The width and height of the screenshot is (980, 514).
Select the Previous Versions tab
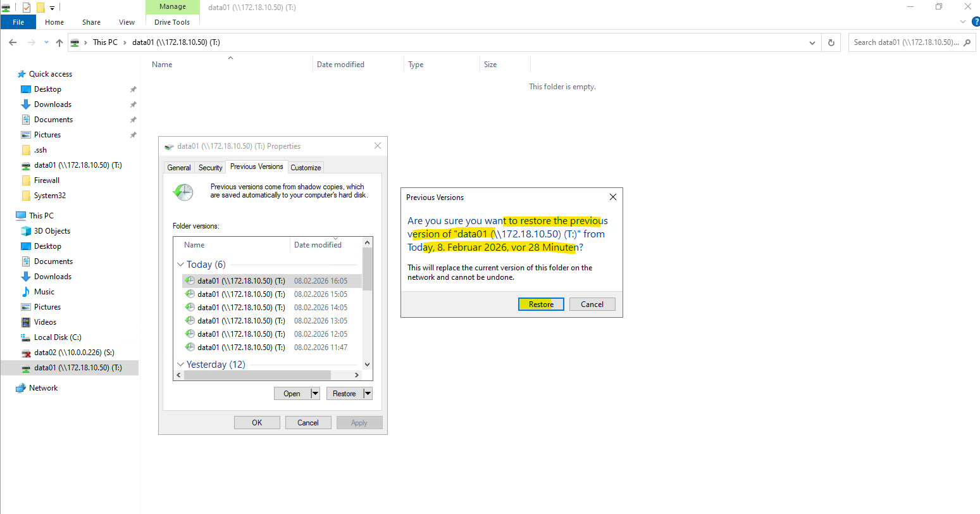pyautogui.click(x=257, y=166)
